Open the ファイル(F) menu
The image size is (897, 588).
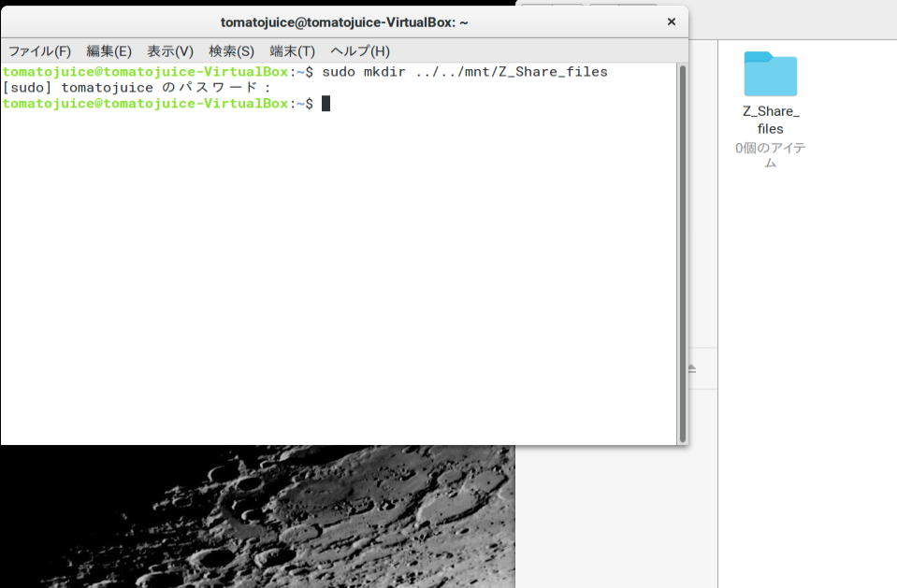(39, 50)
